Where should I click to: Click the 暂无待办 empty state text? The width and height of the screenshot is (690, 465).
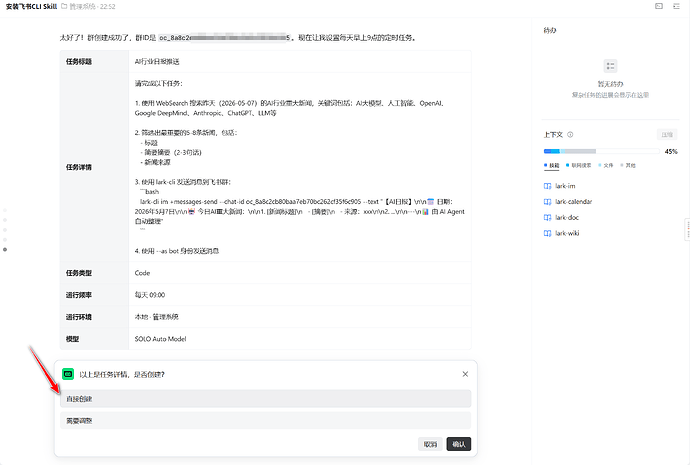coord(610,84)
